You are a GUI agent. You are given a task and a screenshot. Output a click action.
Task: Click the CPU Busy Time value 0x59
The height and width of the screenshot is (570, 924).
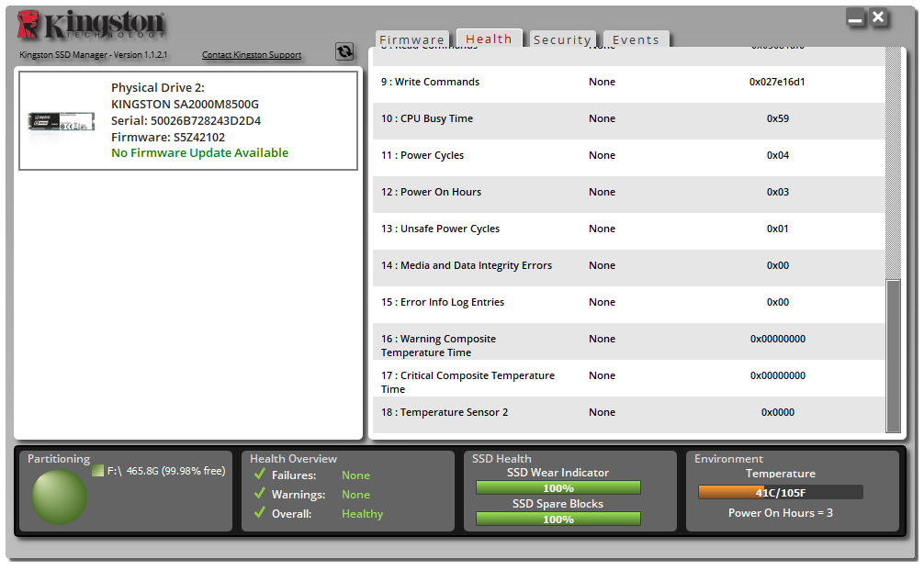pos(778,118)
